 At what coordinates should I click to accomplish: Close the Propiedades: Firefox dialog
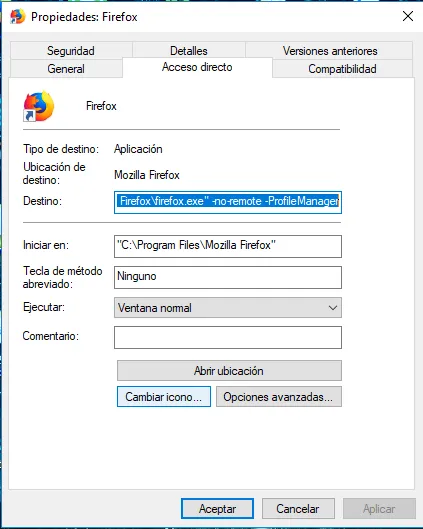tap(408, 16)
